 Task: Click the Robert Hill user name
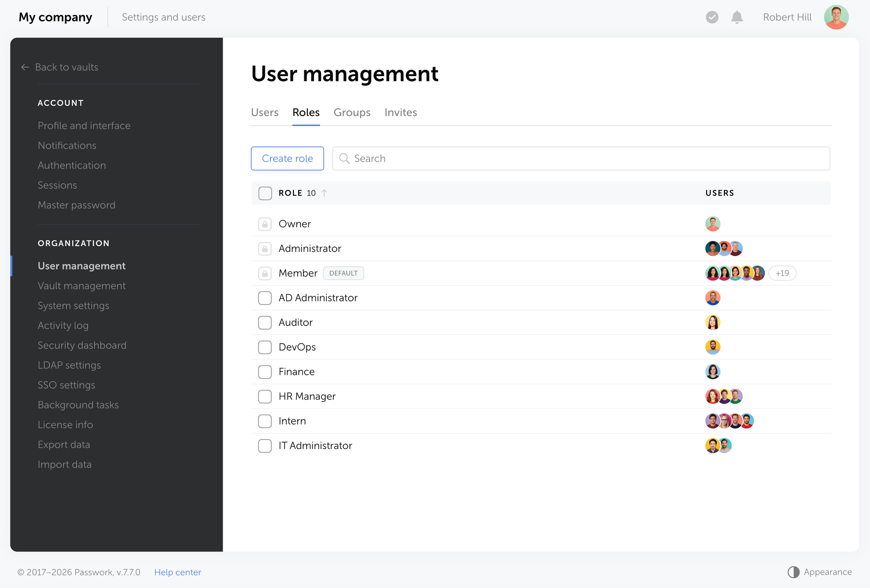click(x=787, y=17)
